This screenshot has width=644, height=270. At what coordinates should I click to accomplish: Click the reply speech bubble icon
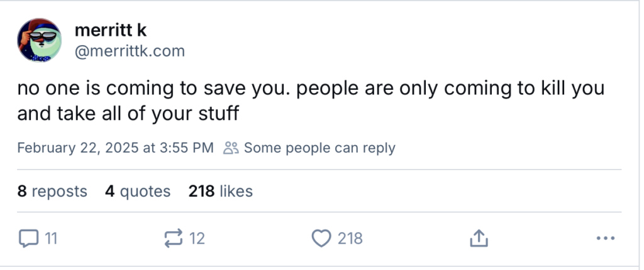(x=28, y=239)
